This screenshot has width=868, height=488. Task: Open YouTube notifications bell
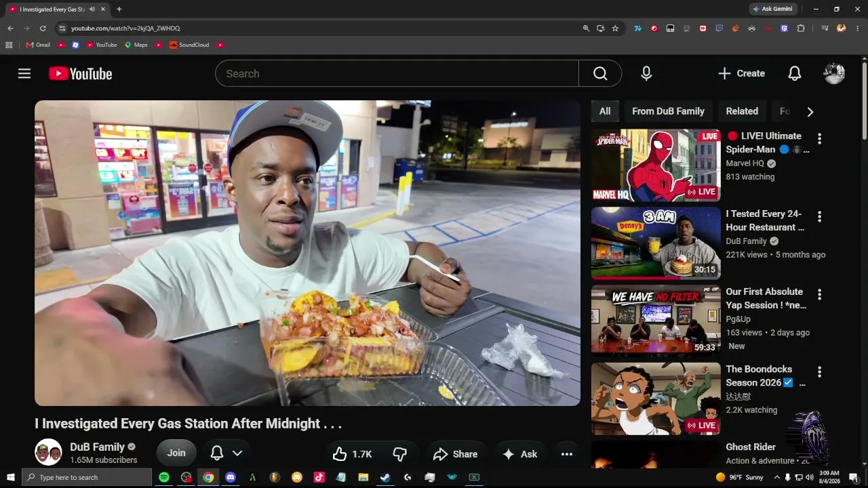pos(795,73)
